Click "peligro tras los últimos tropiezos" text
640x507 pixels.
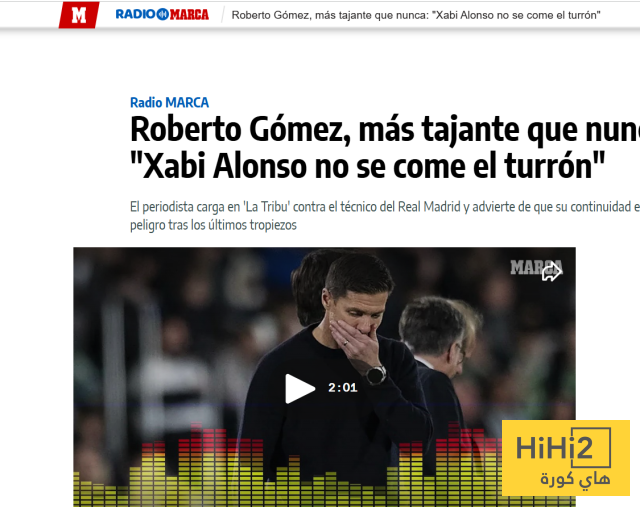click(213, 225)
